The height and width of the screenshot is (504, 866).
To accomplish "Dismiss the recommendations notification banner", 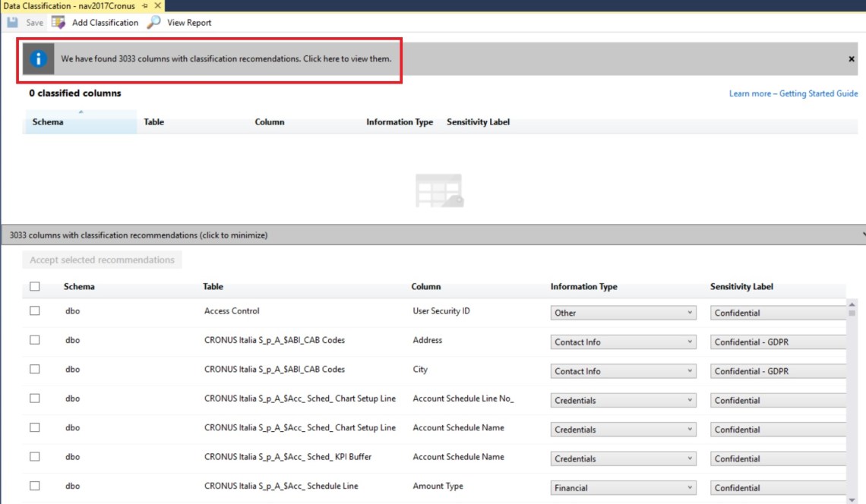I will pyautogui.click(x=851, y=59).
